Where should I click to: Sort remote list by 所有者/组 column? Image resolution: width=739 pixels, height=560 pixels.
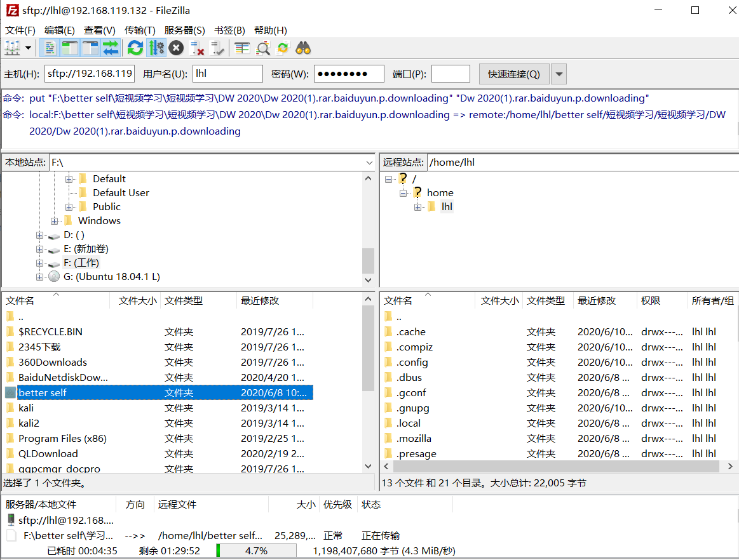pos(712,300)
